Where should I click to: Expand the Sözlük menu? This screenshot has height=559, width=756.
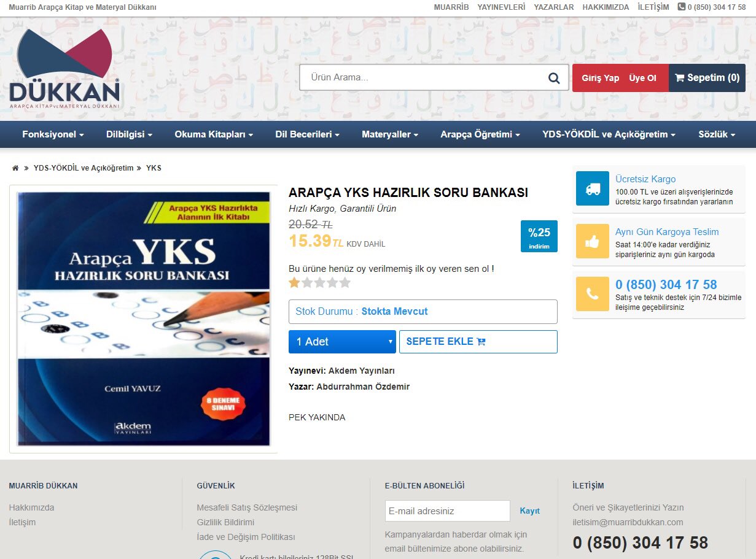(717, 134)
